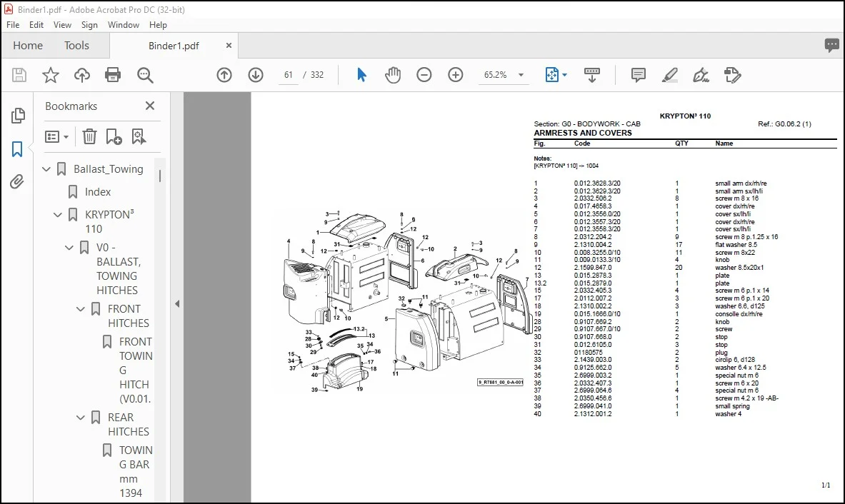The width and height of the screenshot is (845, 504).
Task: Open page thumbnails panel
Action: point(18,115)
